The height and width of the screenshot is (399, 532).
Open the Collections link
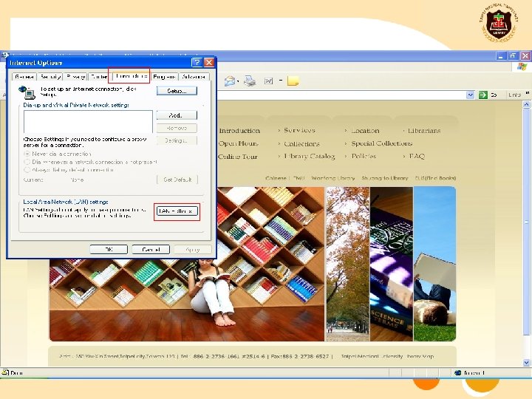click(301, 144)
